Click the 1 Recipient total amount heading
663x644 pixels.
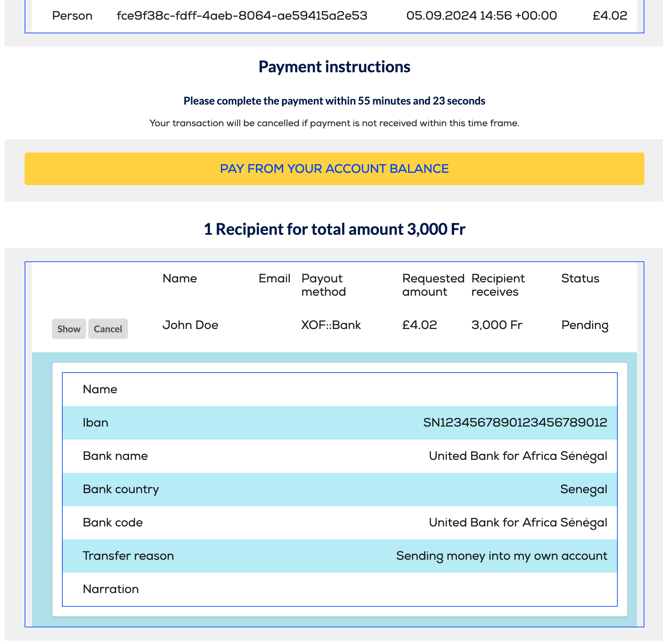click(x=334, y=229)
